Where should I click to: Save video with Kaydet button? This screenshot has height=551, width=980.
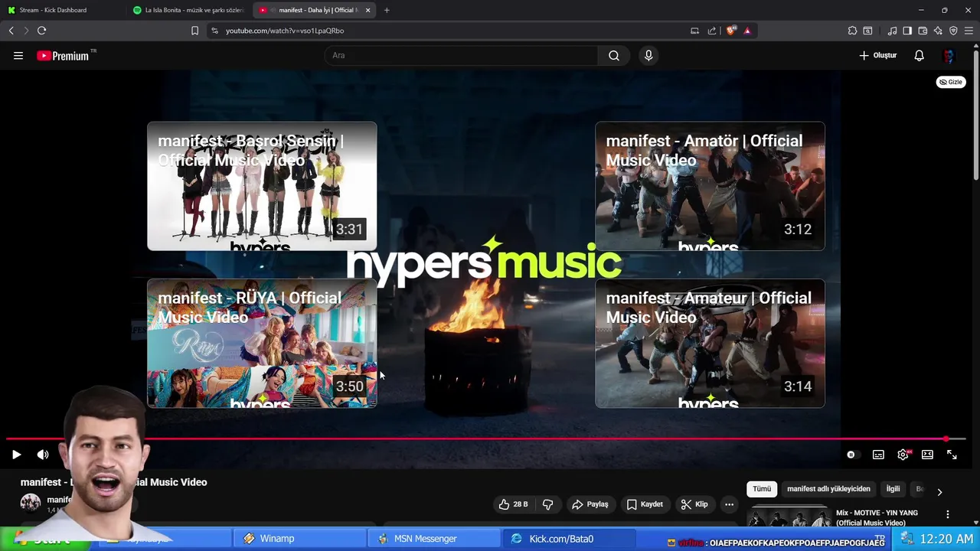[x=645, y=504]
